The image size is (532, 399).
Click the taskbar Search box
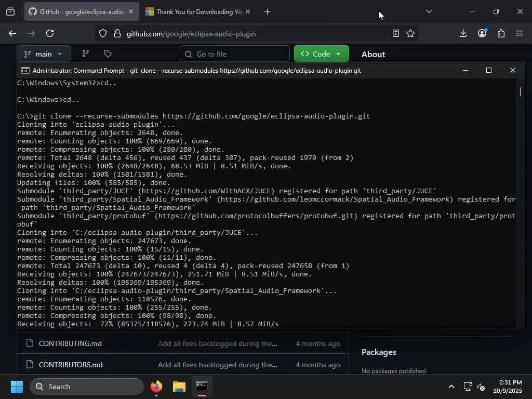pyautogui.click(x=87, y=387)
